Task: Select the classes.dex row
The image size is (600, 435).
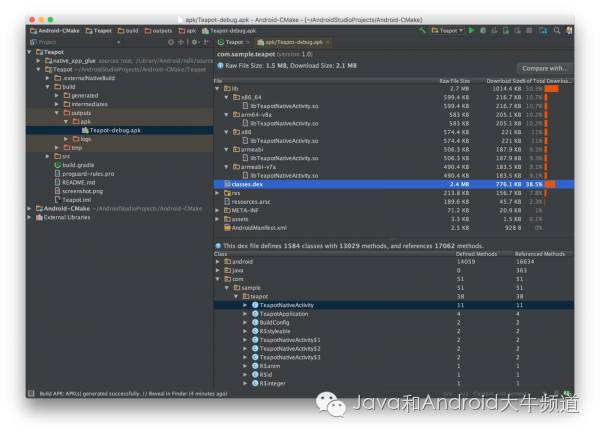Action: pos(394,184)
